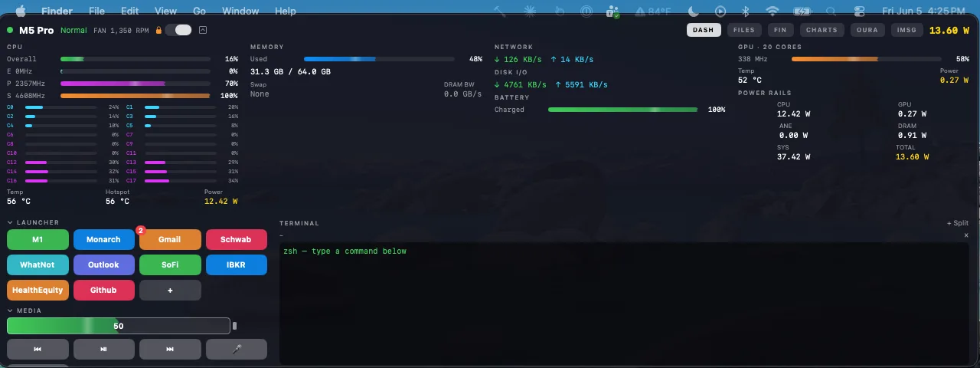Viewport: 980px width, 368px height.
Task: Click the Now Playing menu bar icon
Action: [720, 11]
